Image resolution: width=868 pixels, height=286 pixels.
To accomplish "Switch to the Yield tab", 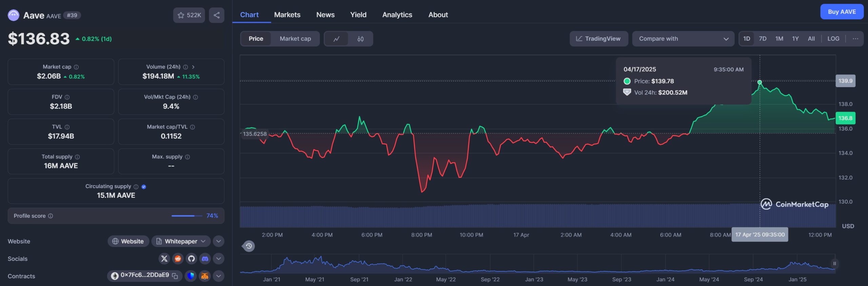I will [358, 15].
